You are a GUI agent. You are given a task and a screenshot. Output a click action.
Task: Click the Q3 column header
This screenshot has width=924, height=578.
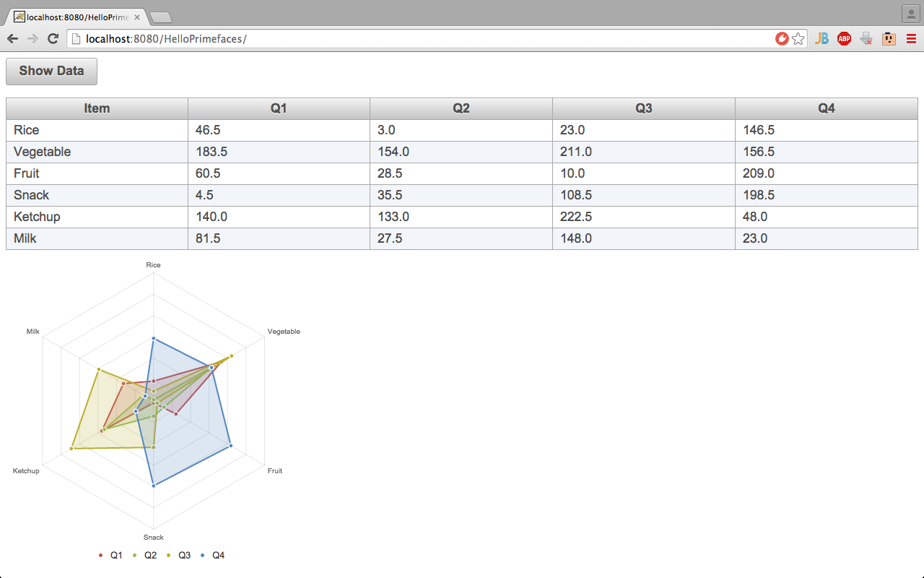point(643,108)
